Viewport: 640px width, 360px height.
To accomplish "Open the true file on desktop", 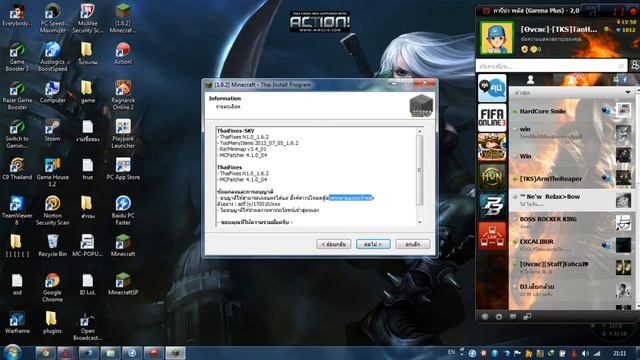I will pos(87,169).
